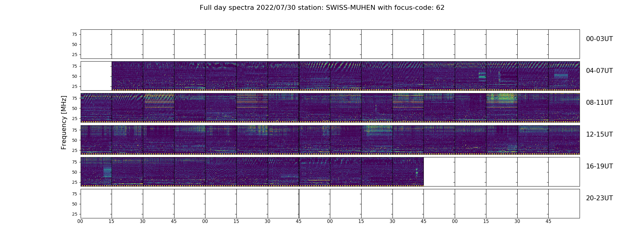Select the 'Frequency [MHz]' axis label
Viewport: 644px width, 245px height.
[64, 123]
